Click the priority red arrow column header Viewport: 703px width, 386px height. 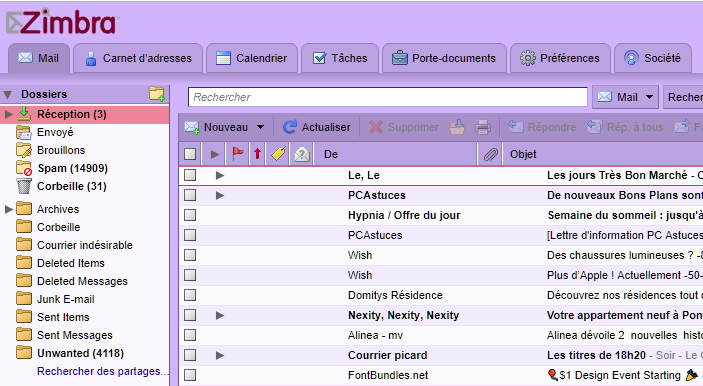(x=257, y=154)
